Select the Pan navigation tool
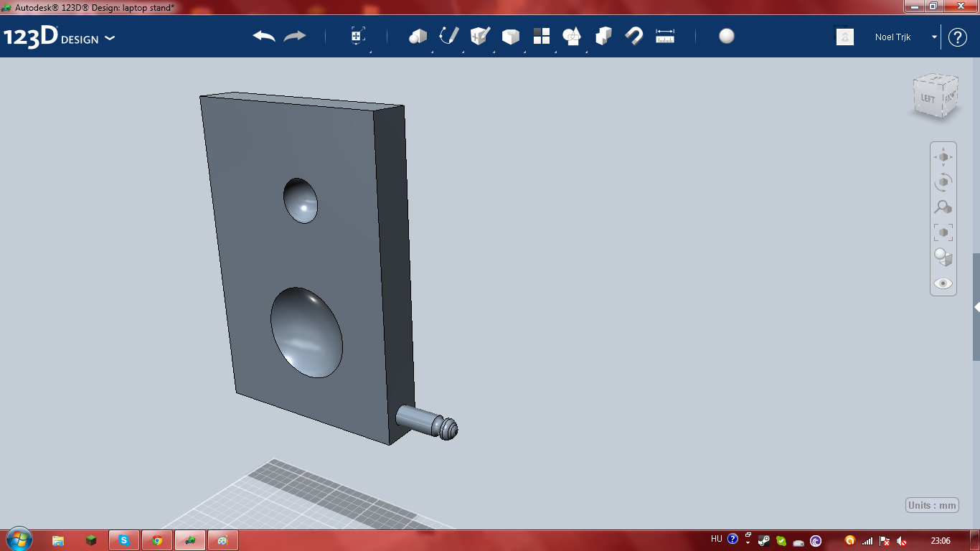Image resolution: width=980 pixels, height=551 pixels. click(x=943, y=157)
